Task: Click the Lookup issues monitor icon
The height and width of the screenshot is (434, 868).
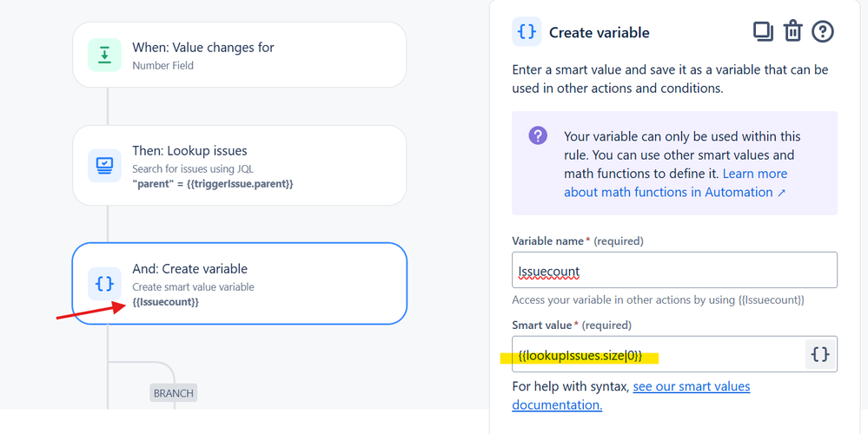Action: 104,165
